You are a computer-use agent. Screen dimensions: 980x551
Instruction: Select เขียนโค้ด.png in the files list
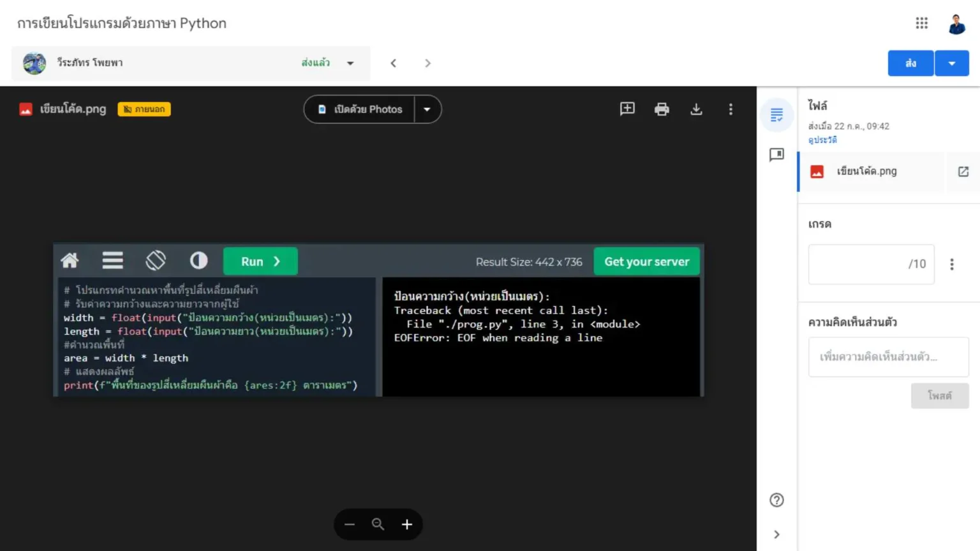tap(871, 172)
